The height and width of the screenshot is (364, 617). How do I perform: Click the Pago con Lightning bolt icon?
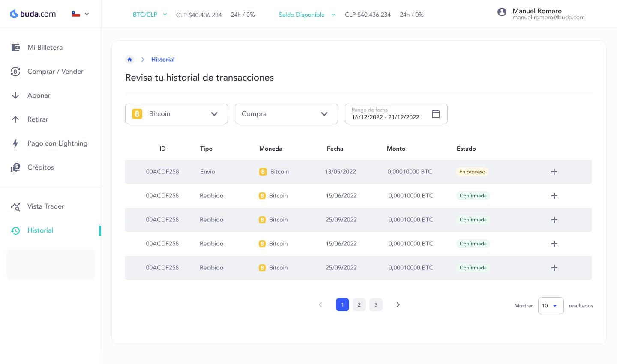click(15, 143)
